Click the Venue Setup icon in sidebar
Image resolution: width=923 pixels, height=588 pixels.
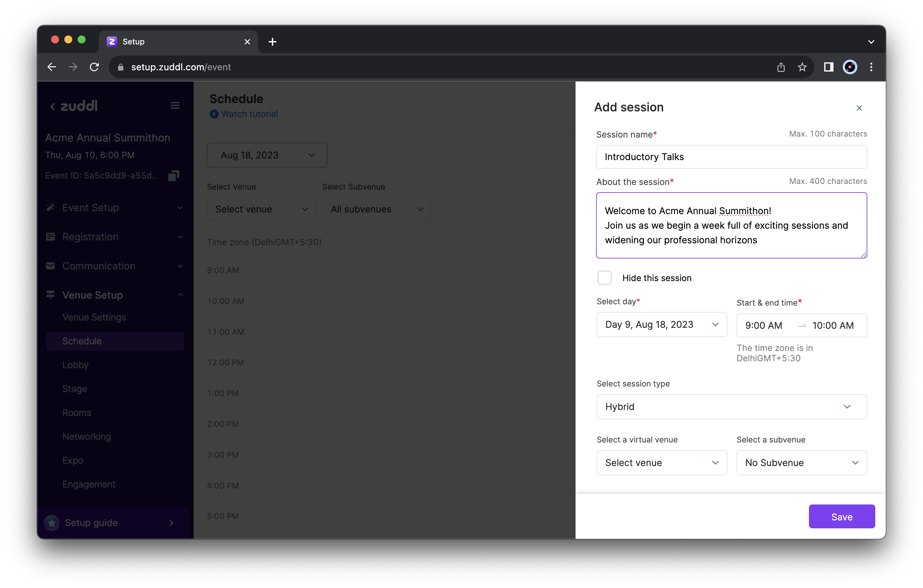click(x=51, y=295)
